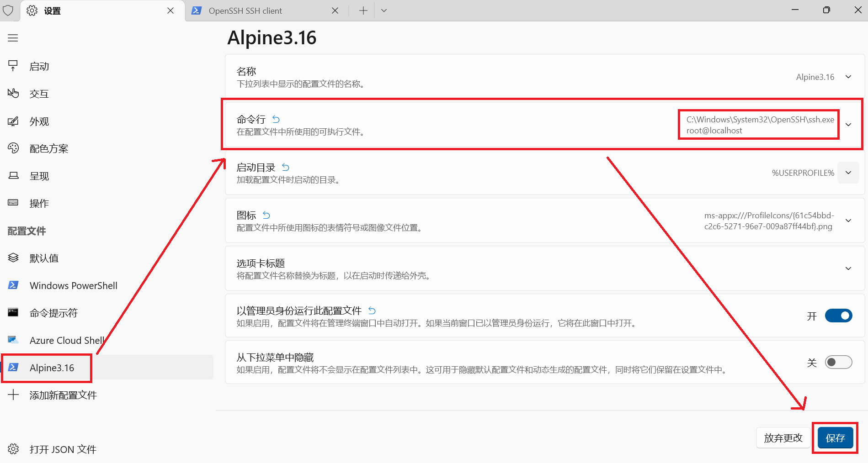The width and height of the screenshot is (868, 463).
Task: Click the shield icon in title bar
Action: [x=8, y=11]
